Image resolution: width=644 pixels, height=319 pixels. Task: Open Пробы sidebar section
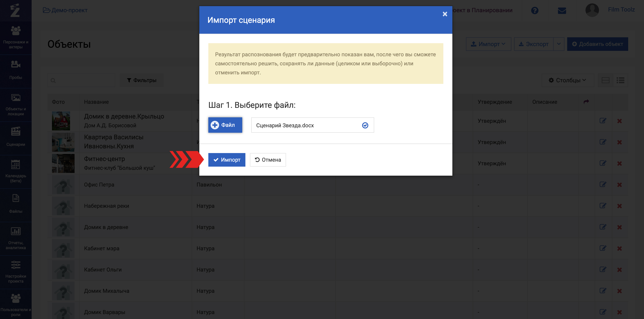[x=16, y=71]
